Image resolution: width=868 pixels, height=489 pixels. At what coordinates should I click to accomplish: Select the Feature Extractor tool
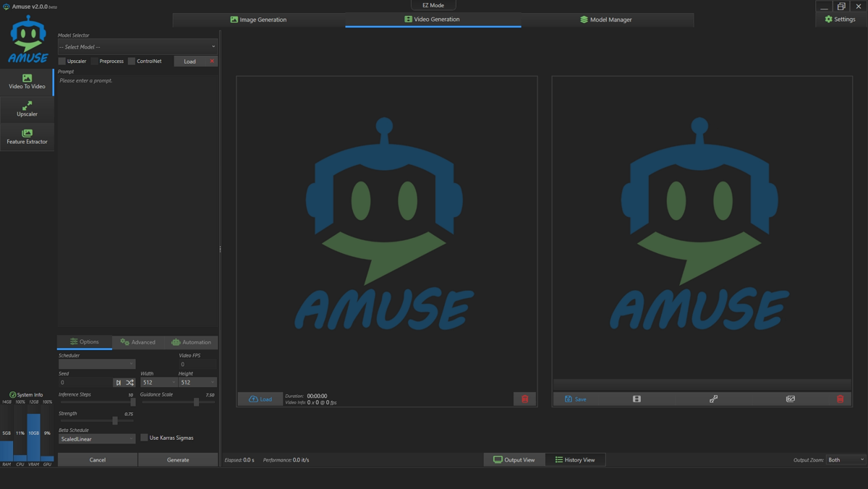[27, 137]
